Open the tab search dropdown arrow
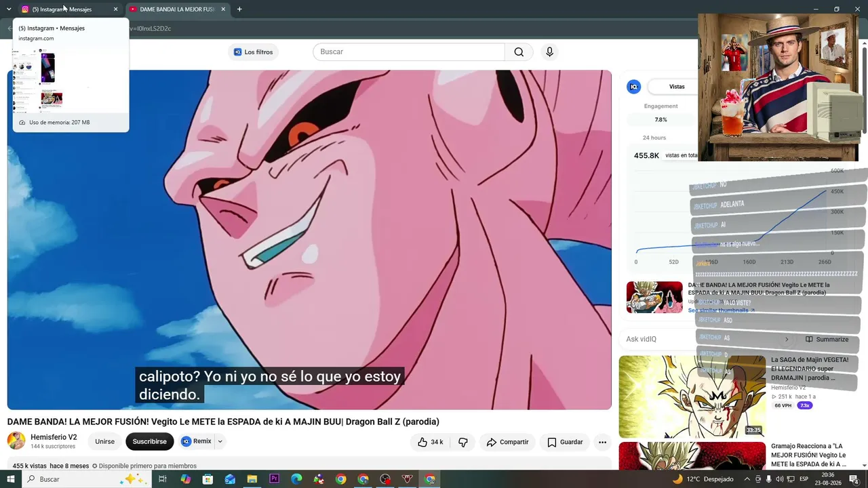Viewport: 868px width, 488px height. 9,9
